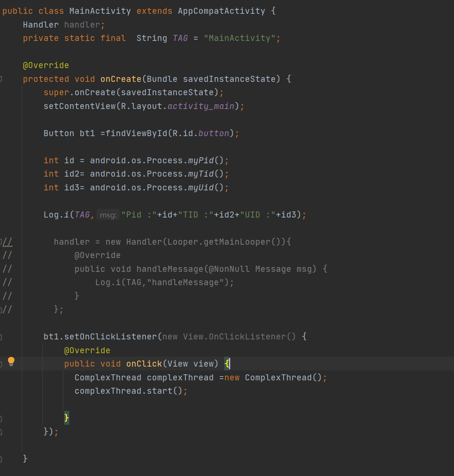Click the 'view' parameter in onClick
454x476 pixels.
(x=203, y=364)
